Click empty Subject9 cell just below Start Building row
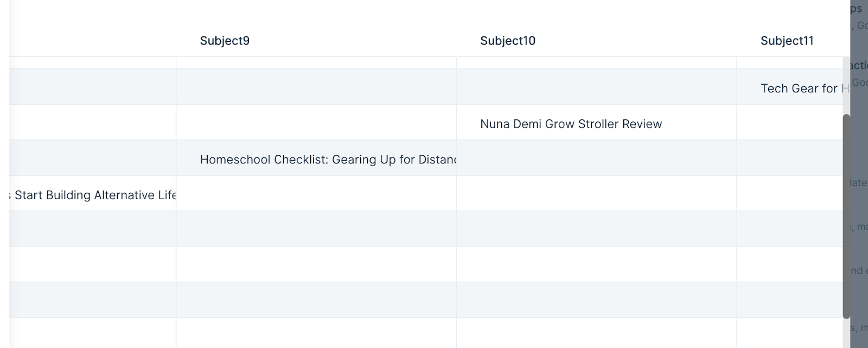The height and width of the screenshot is (348, 868). [x=316, y=229]
